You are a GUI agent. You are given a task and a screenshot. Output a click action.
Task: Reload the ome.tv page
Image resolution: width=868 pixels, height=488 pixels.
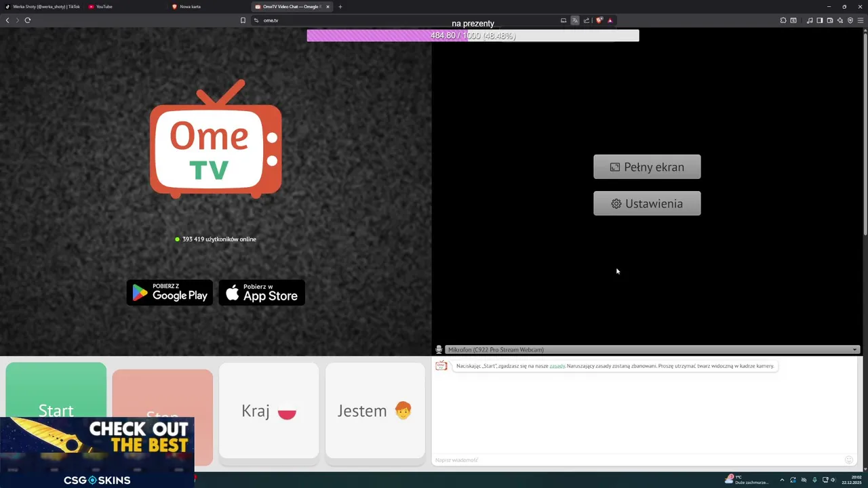[28, 20]
